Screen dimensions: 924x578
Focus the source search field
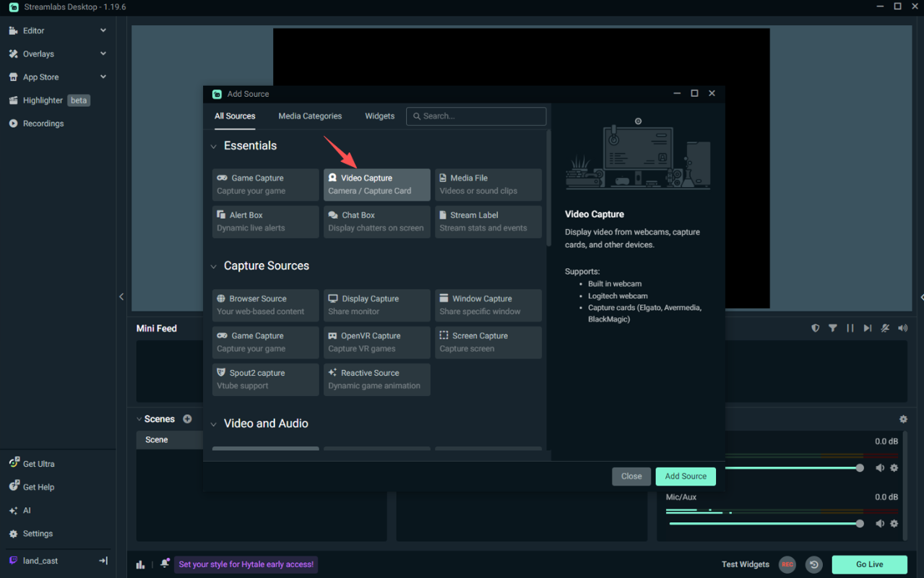pos(476,116)
